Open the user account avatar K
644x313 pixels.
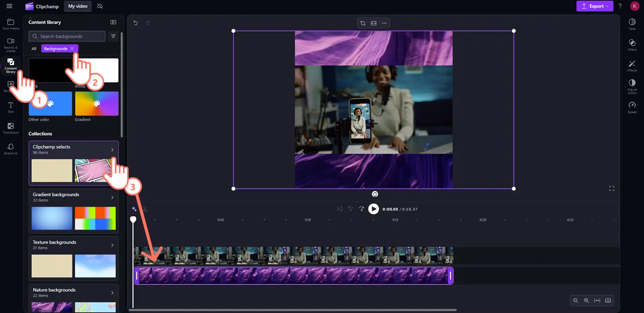(634, 6)
